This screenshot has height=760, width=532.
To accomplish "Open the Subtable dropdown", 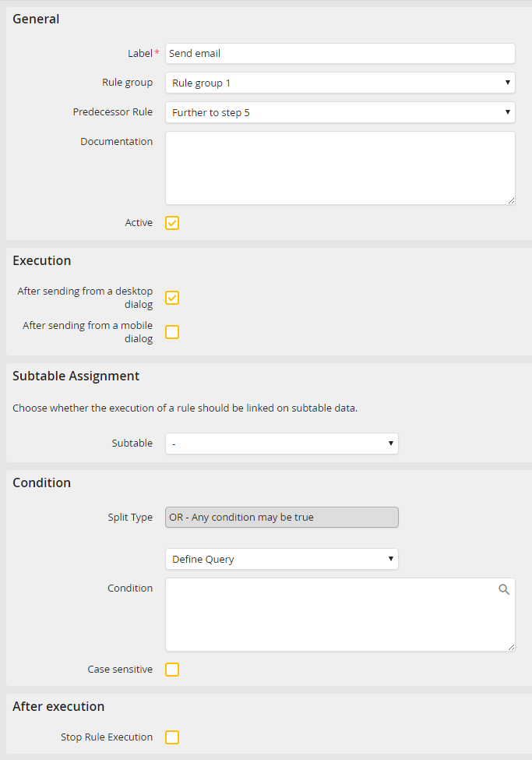I will pyautogui.click(x=282, y=444).
